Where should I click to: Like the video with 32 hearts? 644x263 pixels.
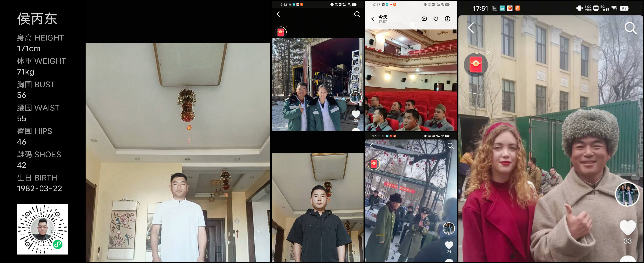coord(356,114)
